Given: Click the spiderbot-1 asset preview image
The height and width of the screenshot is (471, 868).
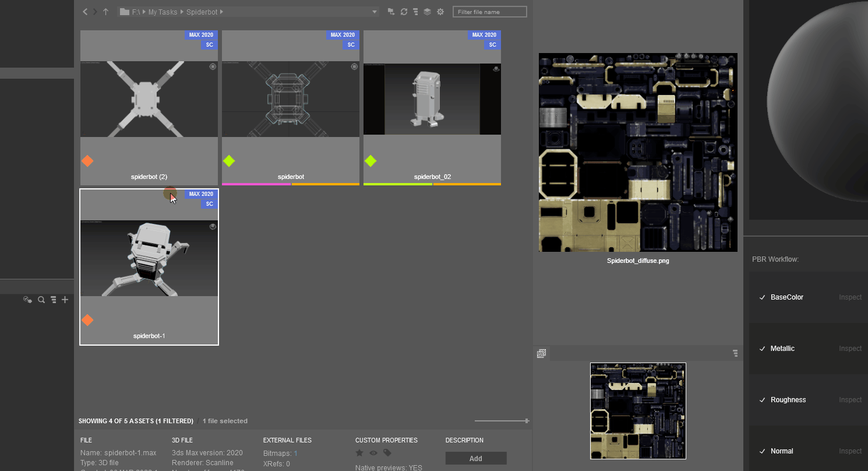Looking at the screenshot, I should point(149,258).
